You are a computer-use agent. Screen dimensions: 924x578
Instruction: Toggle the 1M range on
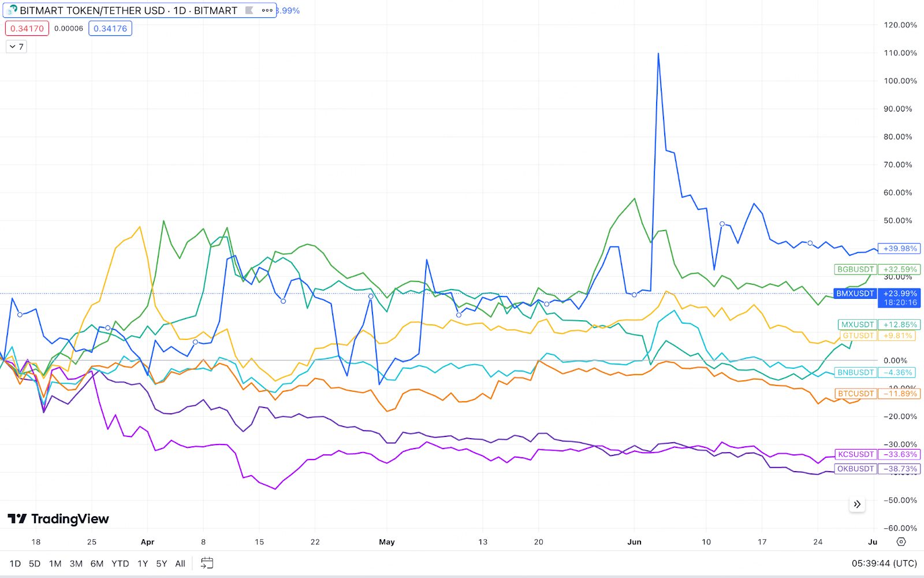point(55,563)
